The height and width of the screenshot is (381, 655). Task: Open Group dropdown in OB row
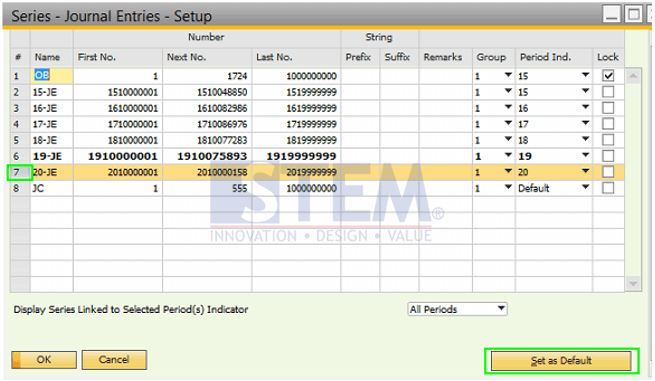click(x=508, y=75)
